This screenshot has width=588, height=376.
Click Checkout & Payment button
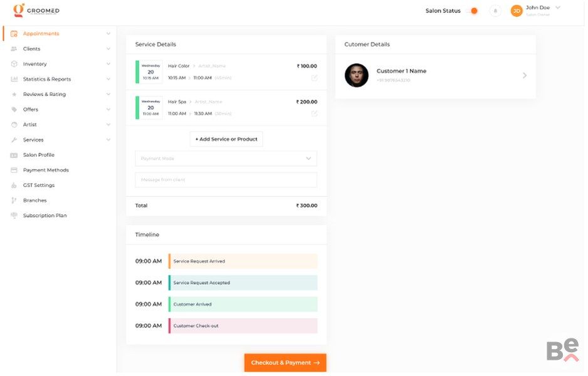pyautogui.click(x=285, y=363)
